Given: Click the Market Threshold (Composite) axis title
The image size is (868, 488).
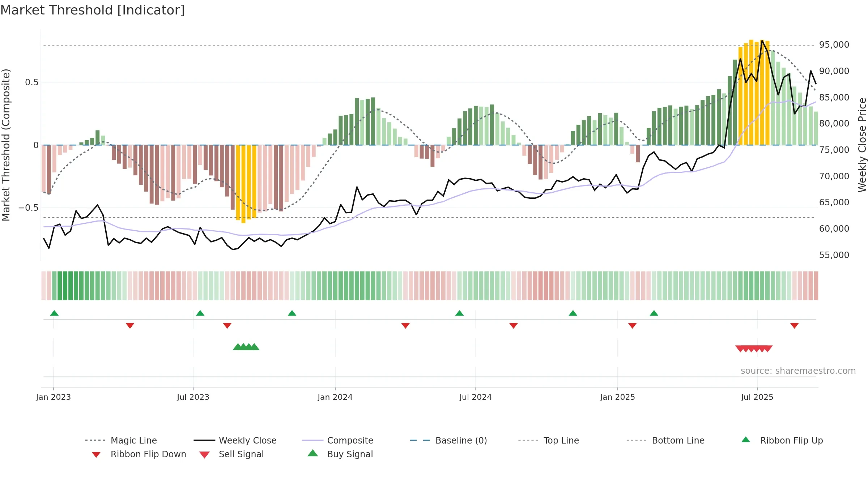Looking at the screenshot, I should point(6,145).
